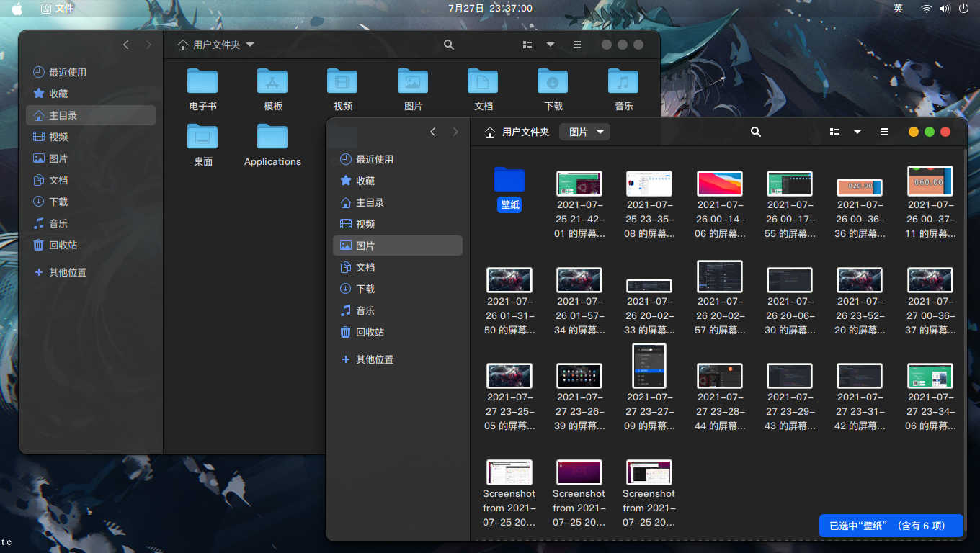Click search icon in front window
Image resolution: width=980 pixels, height=553 pixels.
(x=756, y=132)
